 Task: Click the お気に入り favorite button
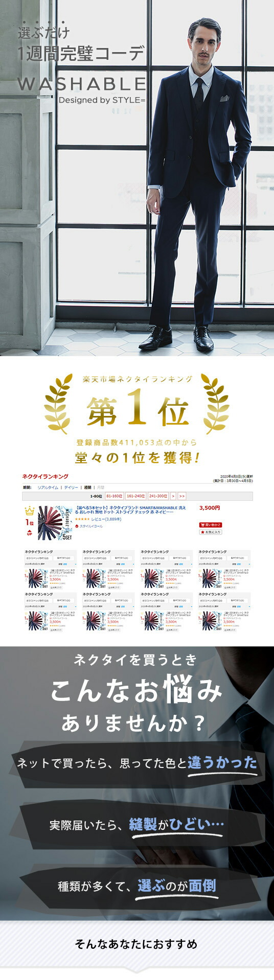tap(210, 532)
